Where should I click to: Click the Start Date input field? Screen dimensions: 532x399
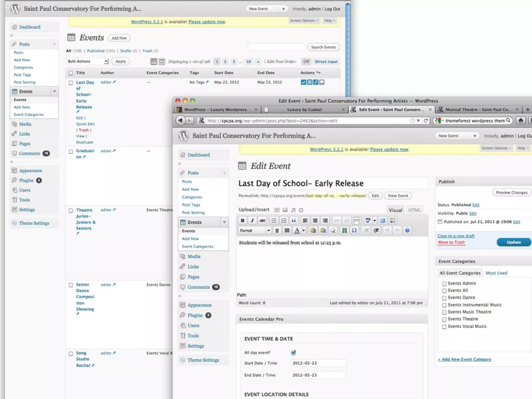[x=318, y=363]
